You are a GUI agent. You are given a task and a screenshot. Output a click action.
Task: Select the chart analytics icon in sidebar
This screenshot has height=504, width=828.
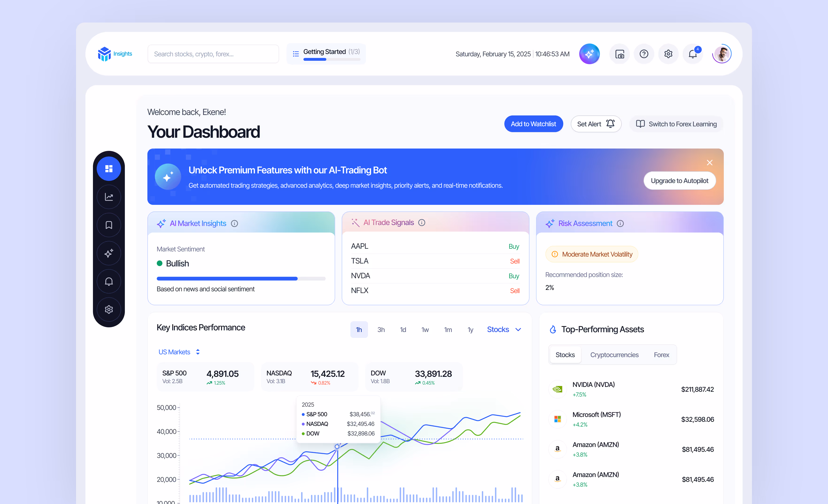click(x=108, y=197)
